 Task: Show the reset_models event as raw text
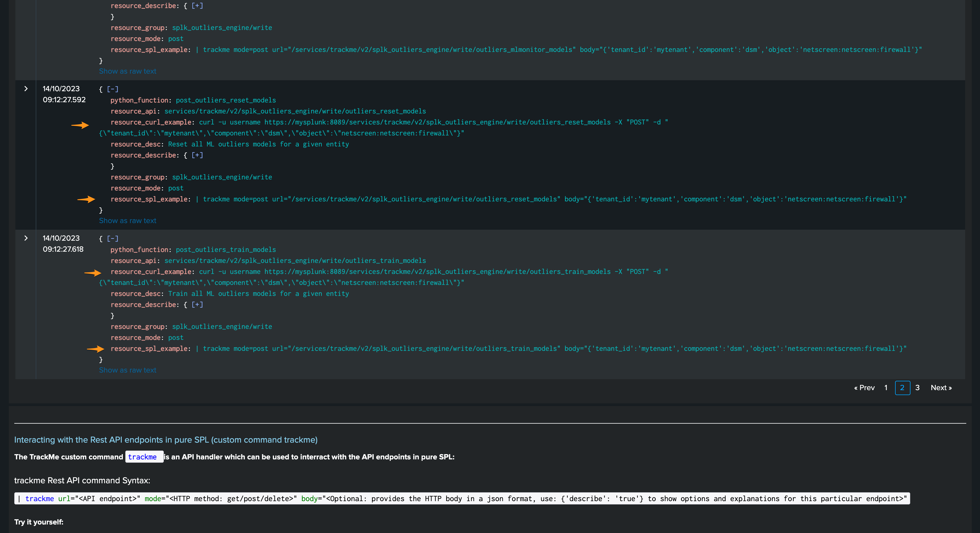pyautogui.click(x=128, y=221)
